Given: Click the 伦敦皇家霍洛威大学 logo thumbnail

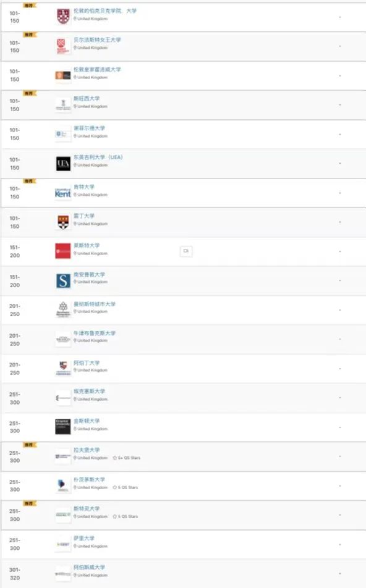Looking at the screenshot, I should 63,75.
